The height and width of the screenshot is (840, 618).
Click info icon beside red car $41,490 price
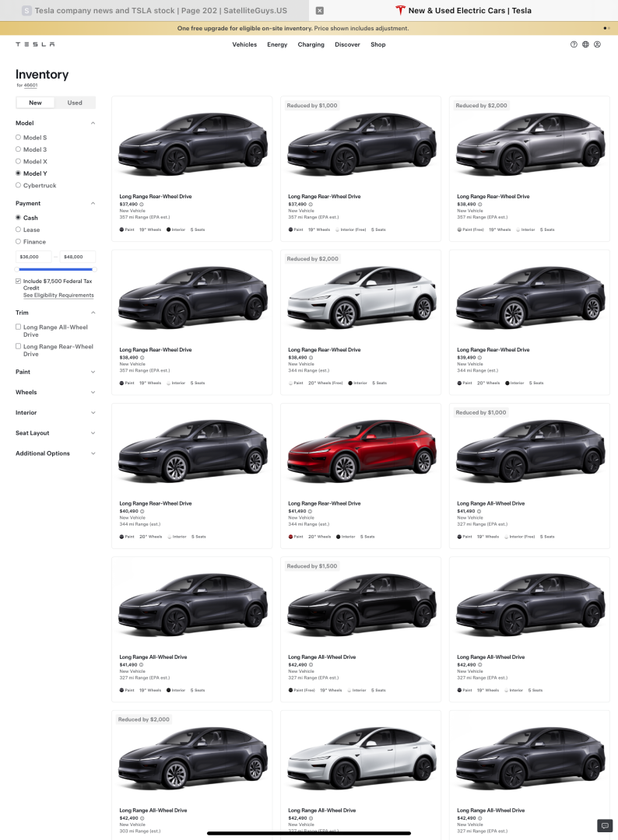click(x=311, y=511)
